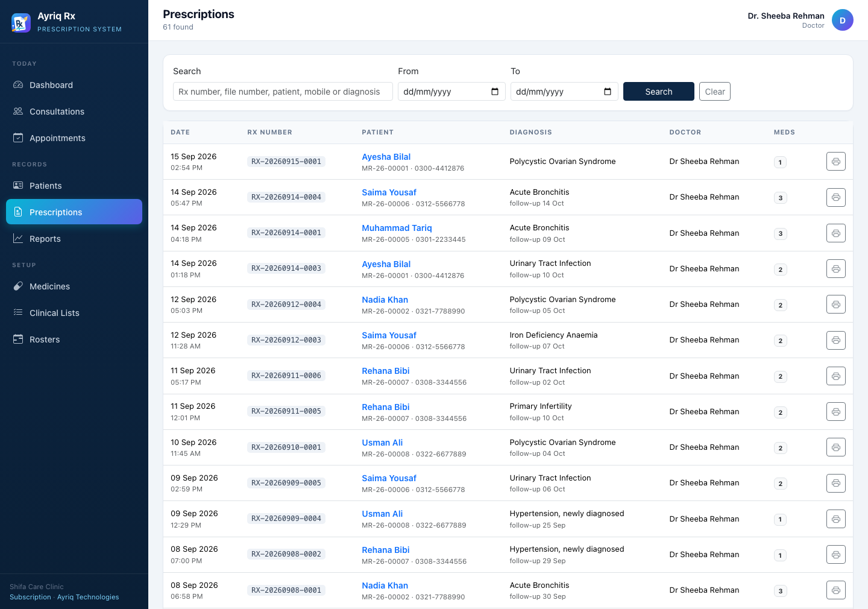
Task: Click Rx number RX-20260909-0004
Action: pyautogui.click(x=286, y=519)
